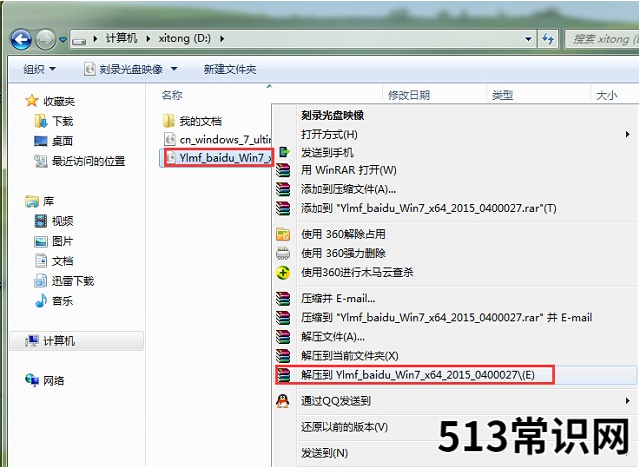Click the 大小 column header
Screen dimensions: 639x467
pos(607,95)
